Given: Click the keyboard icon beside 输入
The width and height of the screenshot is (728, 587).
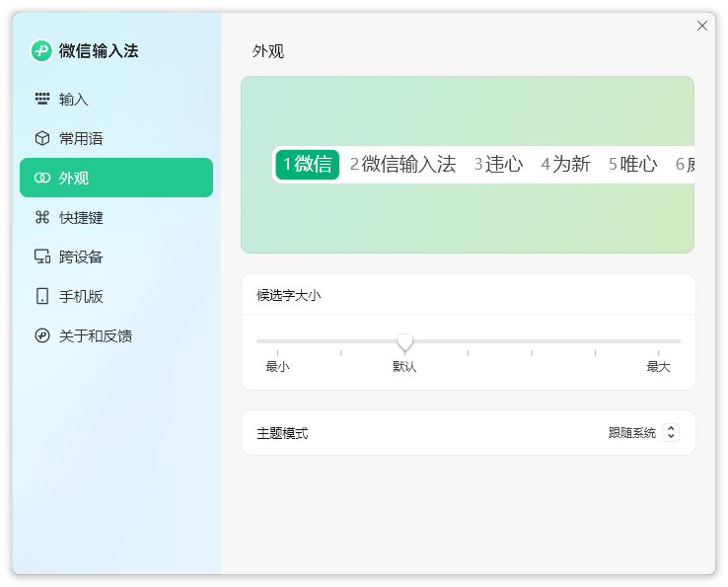Looking at the screenshot, I should coord(41,99).
